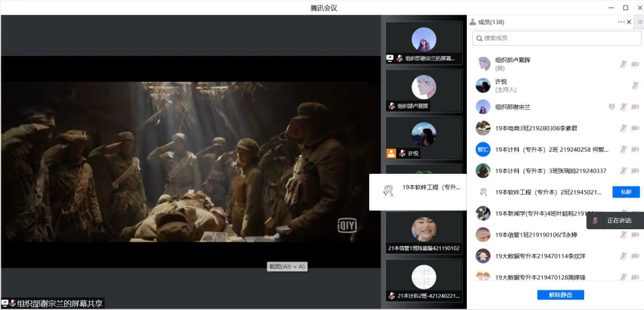Click the 截图(Alt + A) tooltip
644x310 pixels.
(287, 266)
